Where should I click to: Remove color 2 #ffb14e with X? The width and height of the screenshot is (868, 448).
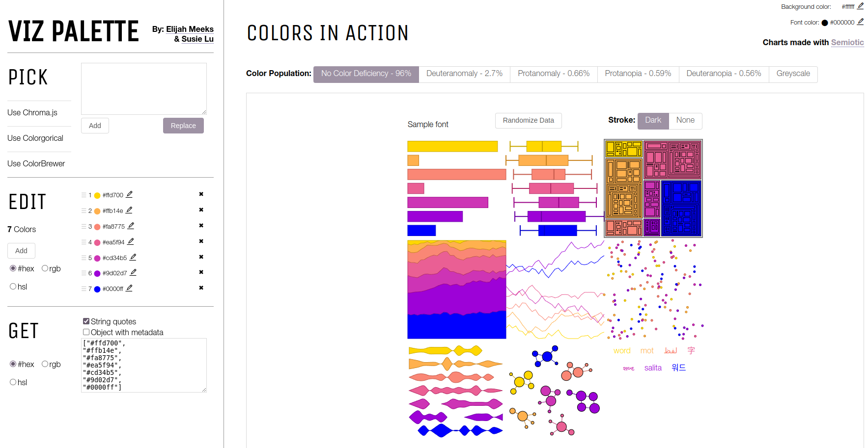coord(201,210)
